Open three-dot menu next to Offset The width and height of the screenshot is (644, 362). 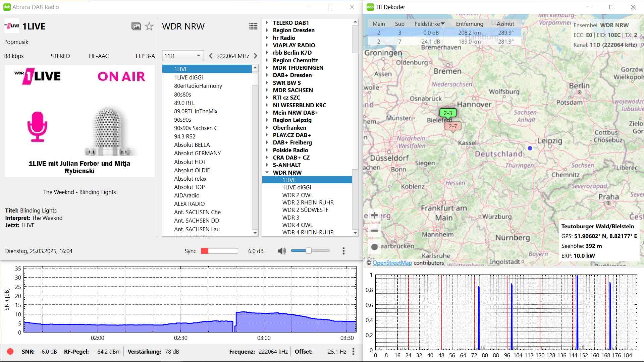[x=353, y=351]
